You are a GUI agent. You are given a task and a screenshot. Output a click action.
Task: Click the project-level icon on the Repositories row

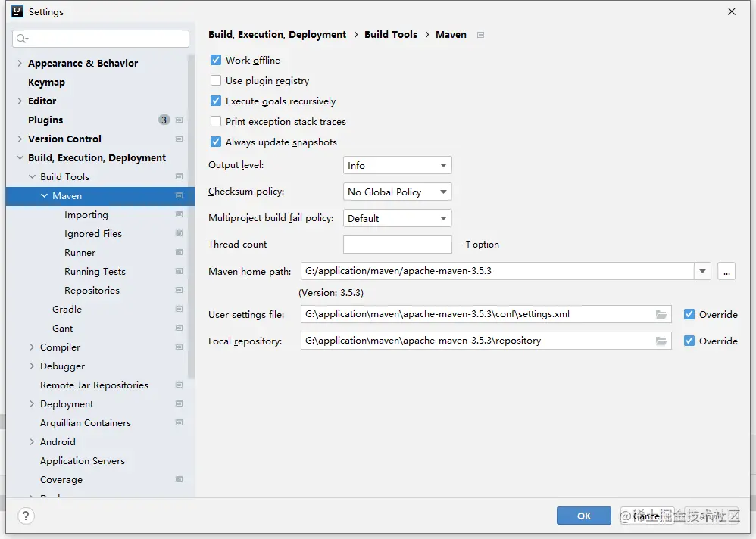pyautogui.click(x=179, y=290)
